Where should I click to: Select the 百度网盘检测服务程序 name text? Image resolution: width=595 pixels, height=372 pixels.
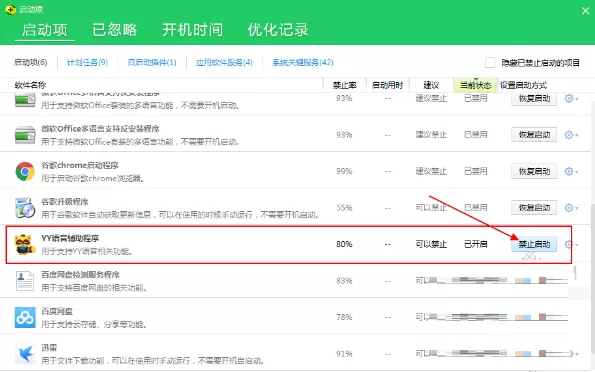(x=80, y=274)
